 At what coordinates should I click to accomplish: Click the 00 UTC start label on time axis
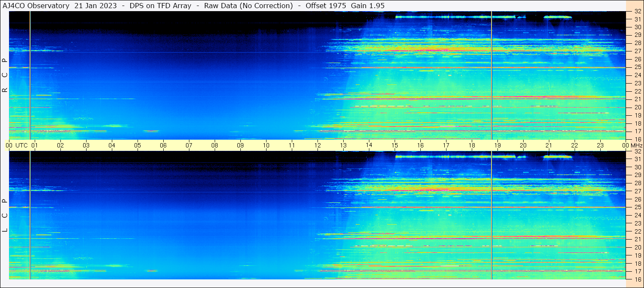click(17, 145)
